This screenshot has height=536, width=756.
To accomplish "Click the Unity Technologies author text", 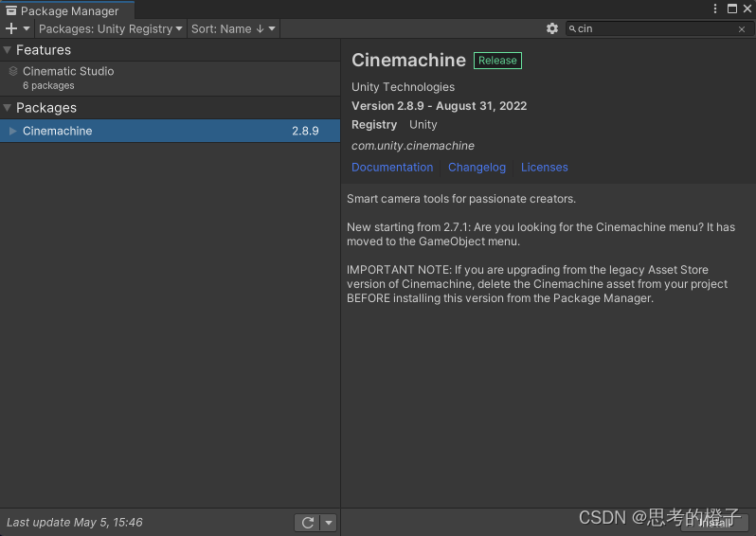I will pyautogui.click(x=403, y=87).
